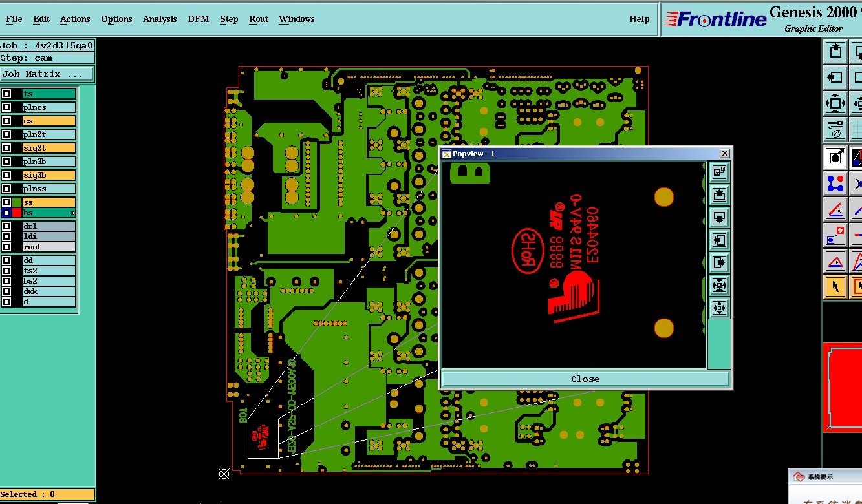This screenshot has height=504, width=862.
Task: Close Popview window with X button
Action: point(725,153)
